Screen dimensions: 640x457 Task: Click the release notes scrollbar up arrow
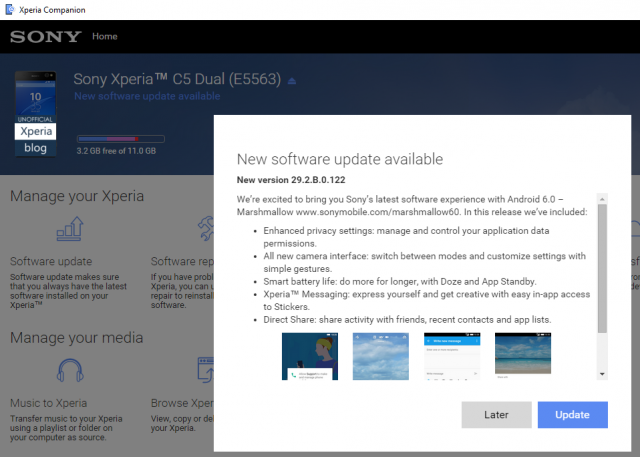[602, 199]
